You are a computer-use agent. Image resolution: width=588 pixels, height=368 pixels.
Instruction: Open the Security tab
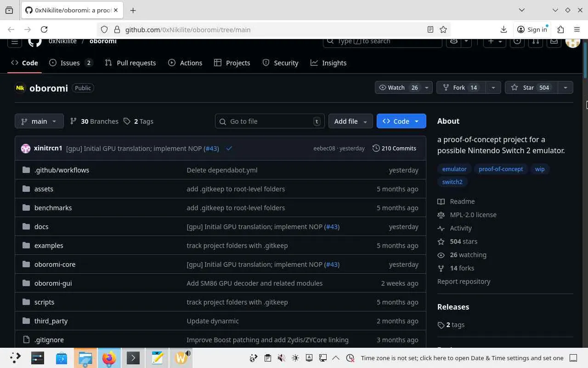[280, 63]
